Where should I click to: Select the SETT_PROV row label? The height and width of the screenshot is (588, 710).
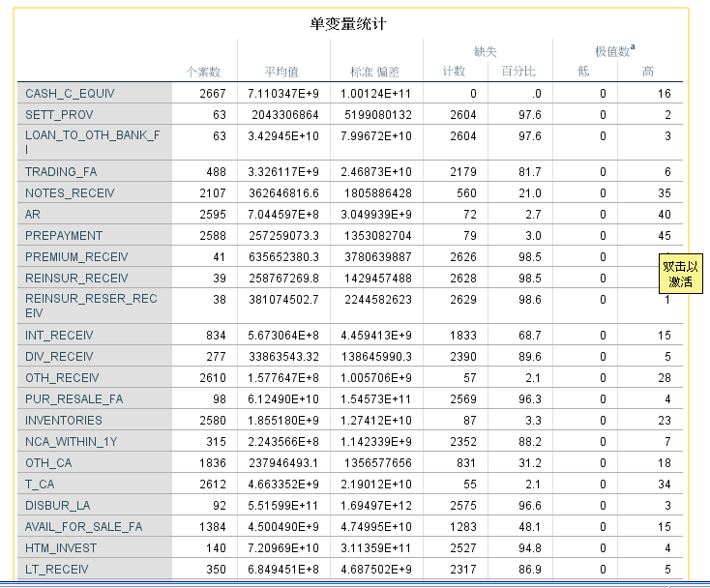coord(59,114)
